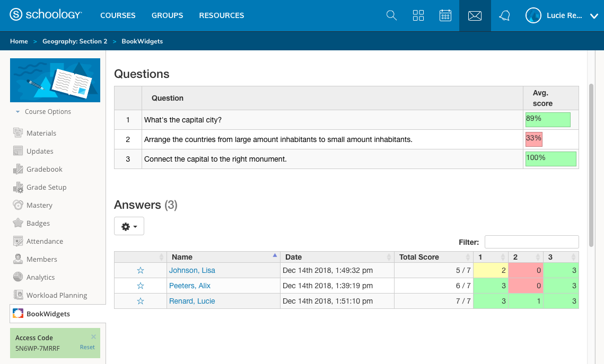Click the Analytics pie chart icon
This screenshot has width=604, height=364.
click(x=18, y=277)
